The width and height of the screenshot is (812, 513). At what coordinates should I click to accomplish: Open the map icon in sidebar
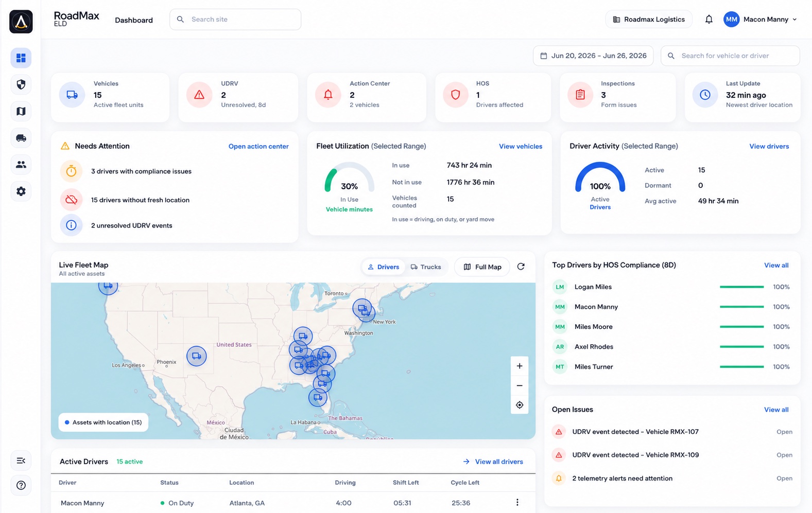click(x=21, y=111)
